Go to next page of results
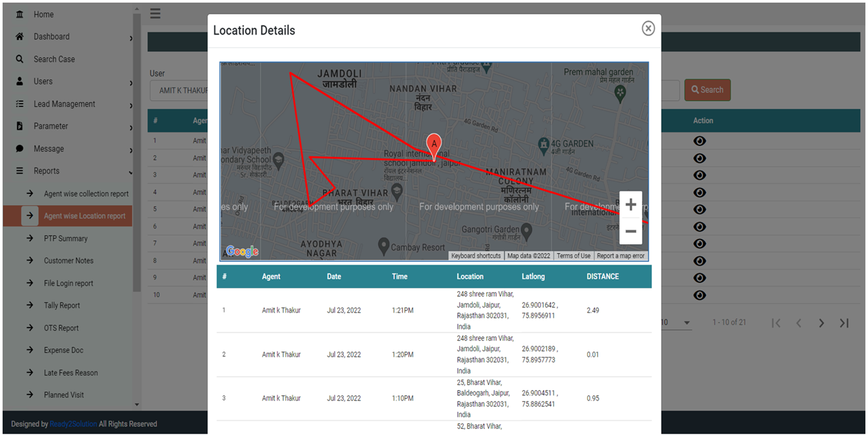 click(821, 322)
